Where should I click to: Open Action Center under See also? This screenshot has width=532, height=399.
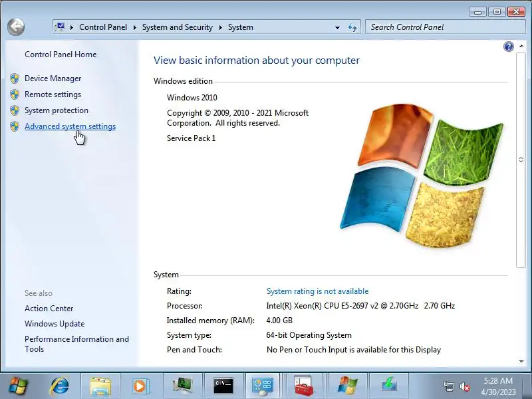click(49, 309)
